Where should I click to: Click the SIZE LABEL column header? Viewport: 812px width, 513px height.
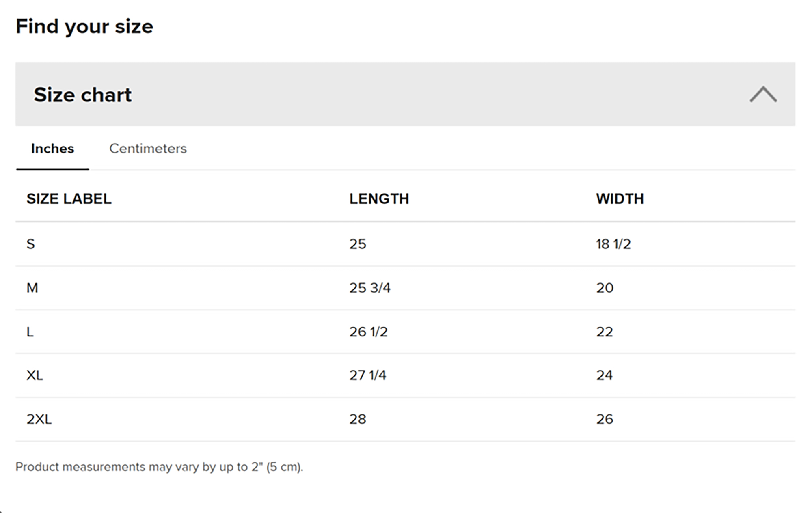[x=69, y=199]
